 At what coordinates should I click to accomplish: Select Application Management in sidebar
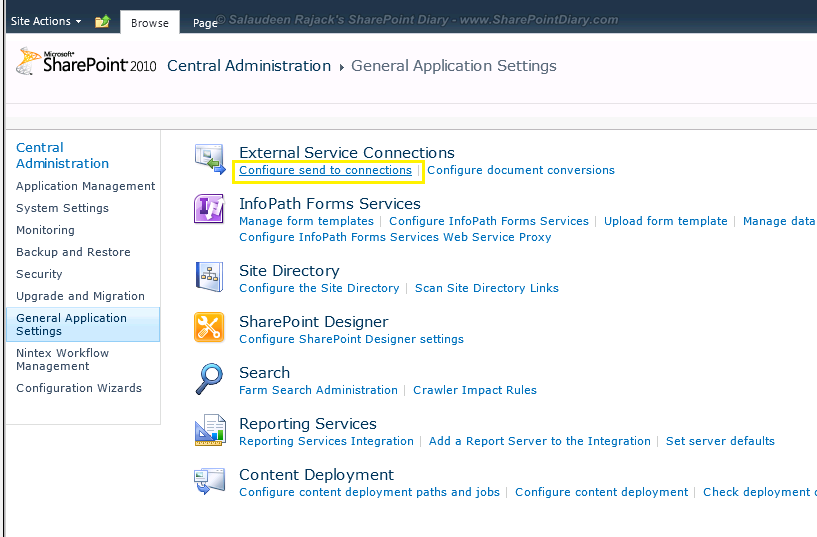point(85,186)
